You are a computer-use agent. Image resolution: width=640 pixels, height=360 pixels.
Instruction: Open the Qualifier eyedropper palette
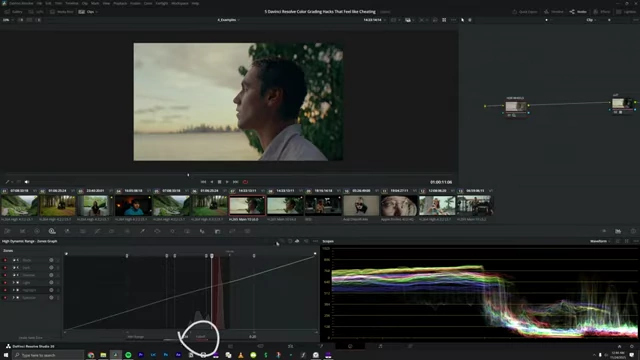point(142,231)
